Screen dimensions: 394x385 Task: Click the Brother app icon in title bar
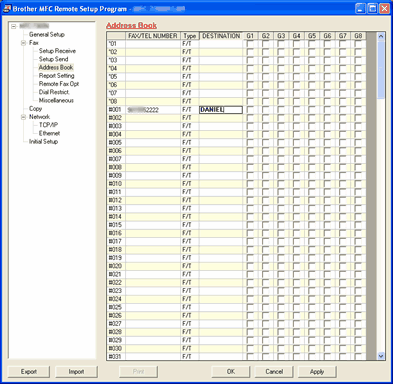coord(6,8)
